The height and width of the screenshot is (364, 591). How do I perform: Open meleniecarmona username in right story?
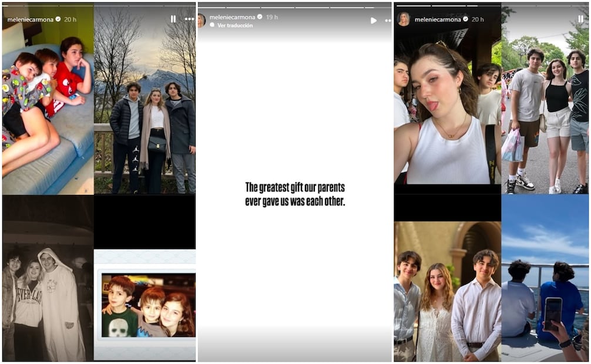[x=438, y=19]
